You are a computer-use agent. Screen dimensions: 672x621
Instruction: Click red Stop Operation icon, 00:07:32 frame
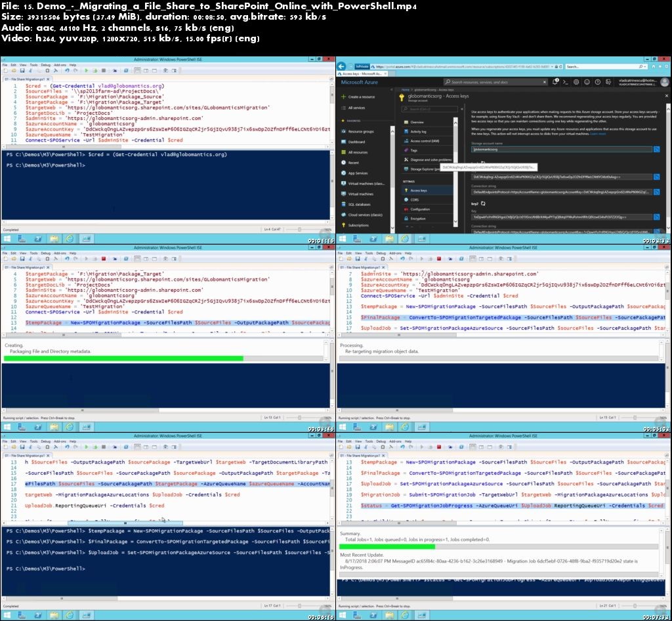pos(439,447)
